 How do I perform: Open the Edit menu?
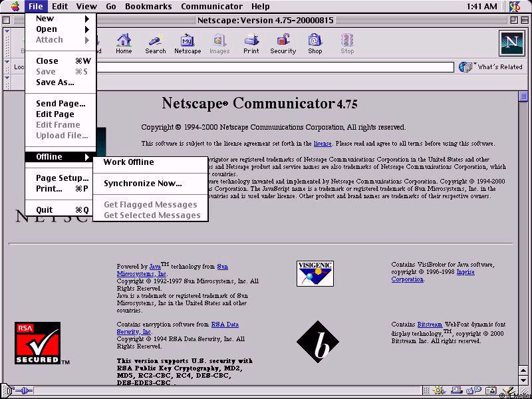tap(60, 6)
